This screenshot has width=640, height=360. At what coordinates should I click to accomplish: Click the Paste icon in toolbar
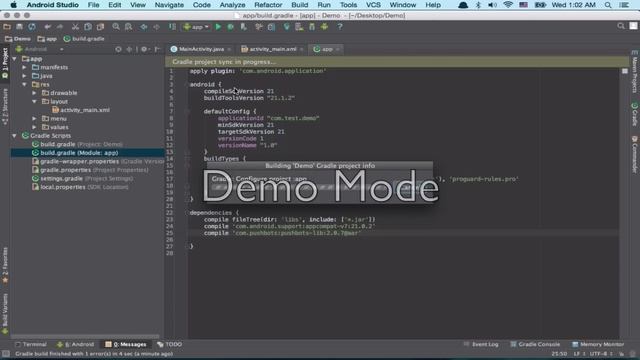pyautogui.click(x=100, y=27)
